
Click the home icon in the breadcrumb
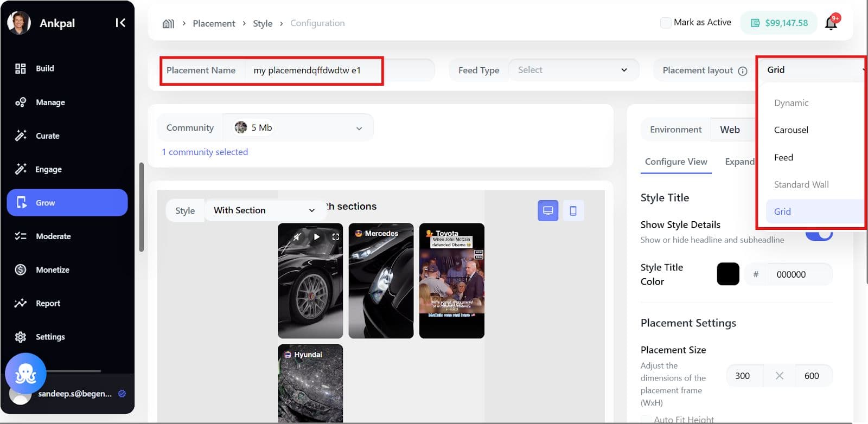(x=168, y=23)
